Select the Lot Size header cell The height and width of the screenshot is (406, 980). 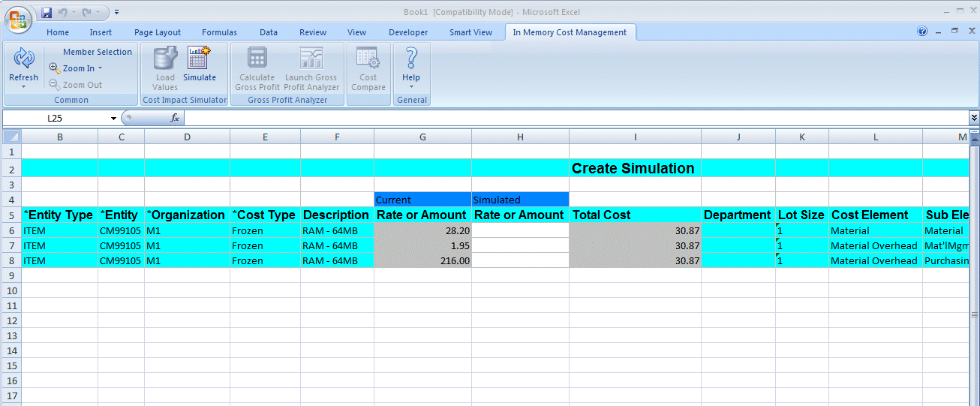pyautogui.click(x=802, y=215)
